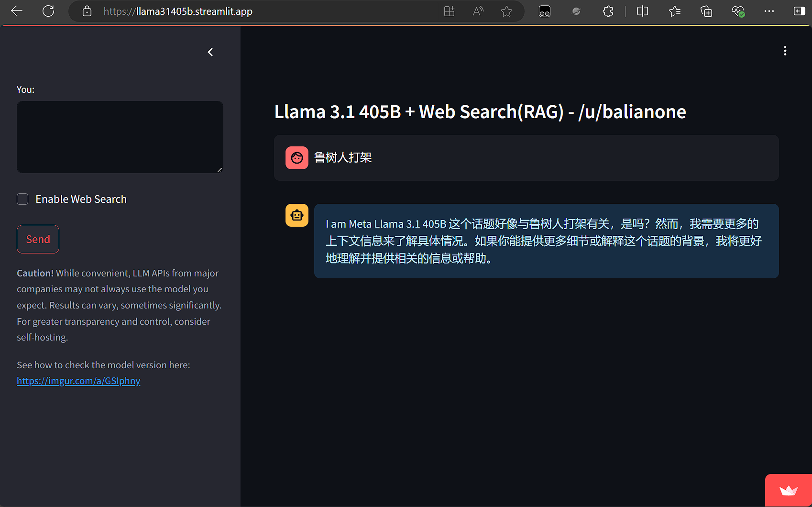
Task: Enable Web Search checkbox
Action: tap(22, 199)
